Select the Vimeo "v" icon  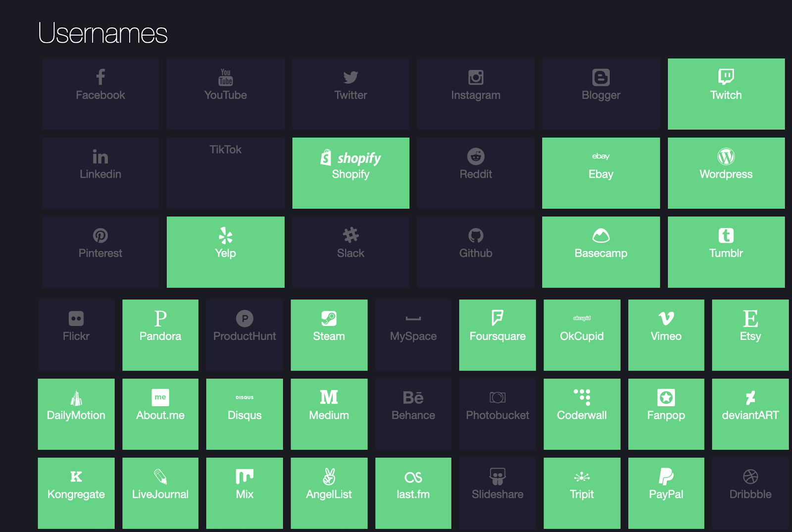(x=666, y=319)
